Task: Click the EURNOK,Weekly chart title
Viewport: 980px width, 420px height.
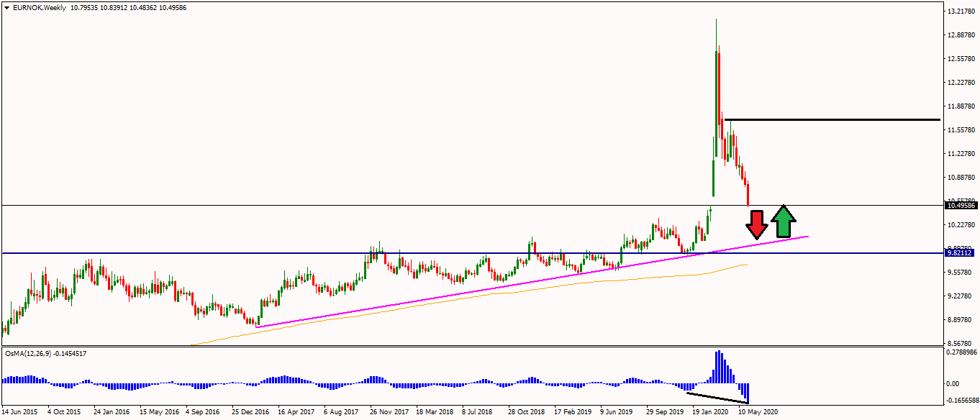Action: [x=38, y=8]
